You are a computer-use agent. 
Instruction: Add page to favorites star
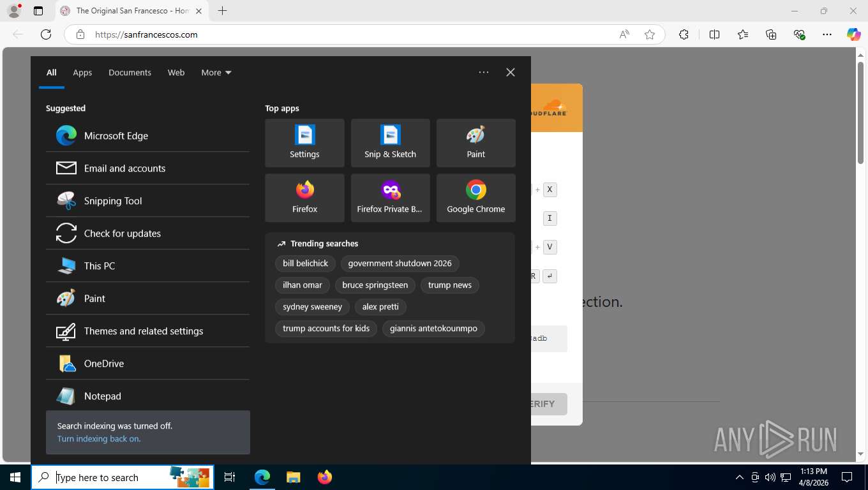tap(650, 34)
